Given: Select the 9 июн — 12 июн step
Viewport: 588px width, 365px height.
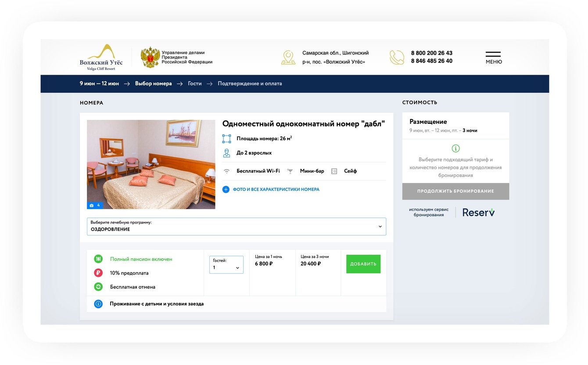Looking at the screenshot, I should [x=99, y=83].
